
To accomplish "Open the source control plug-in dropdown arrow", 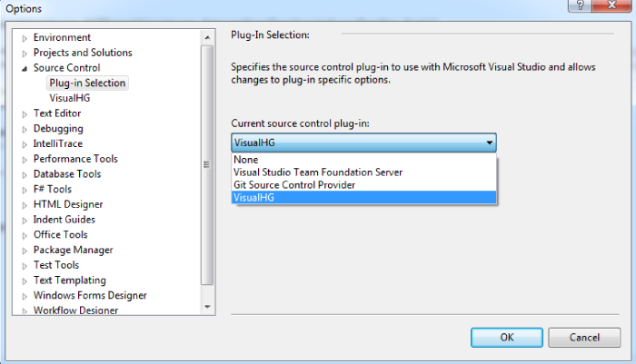I will coord(490,143).
